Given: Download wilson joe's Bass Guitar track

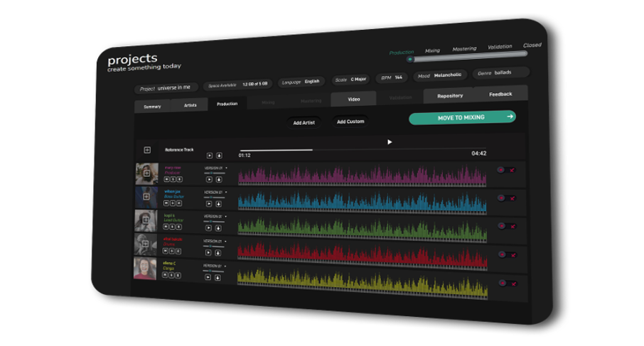Looking at the screenshot, I should coord(218,204).
